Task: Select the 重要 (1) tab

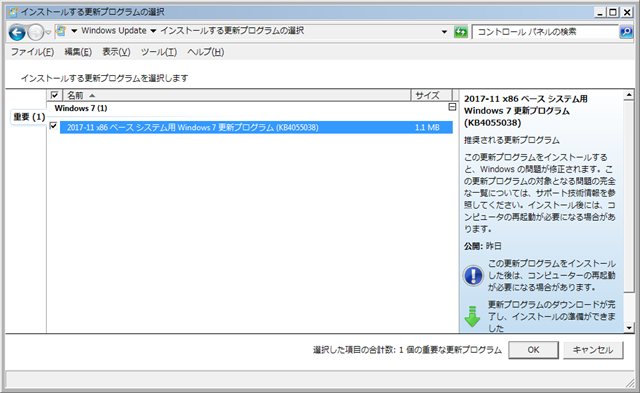Action: pos(29,117)
